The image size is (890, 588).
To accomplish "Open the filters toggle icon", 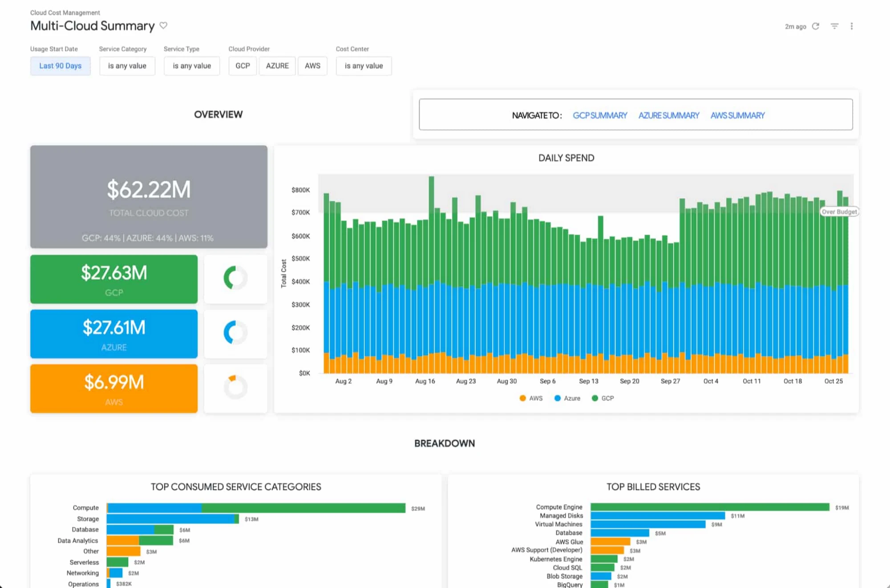I will (x=834, y=26).
